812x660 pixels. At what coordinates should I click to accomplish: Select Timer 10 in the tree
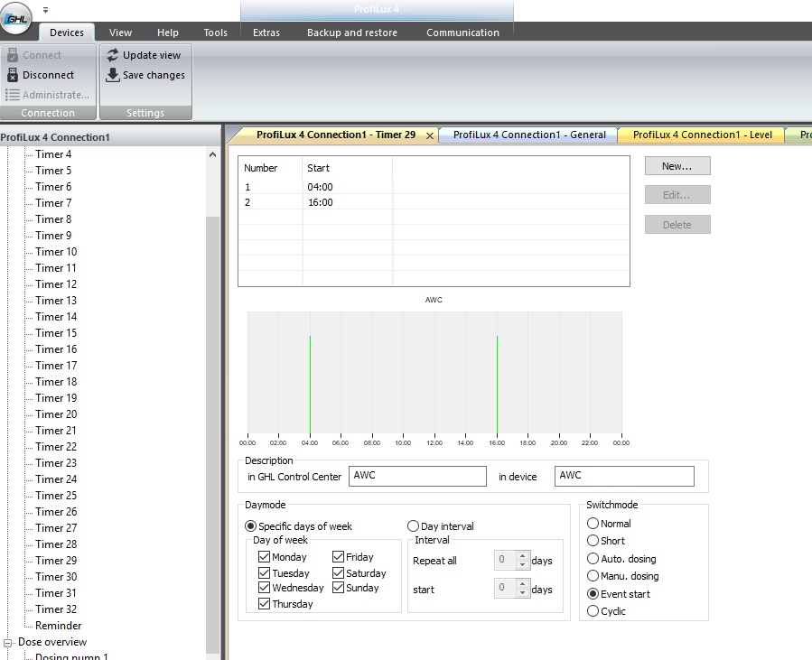pyautogui.click(x=56, y=252)
